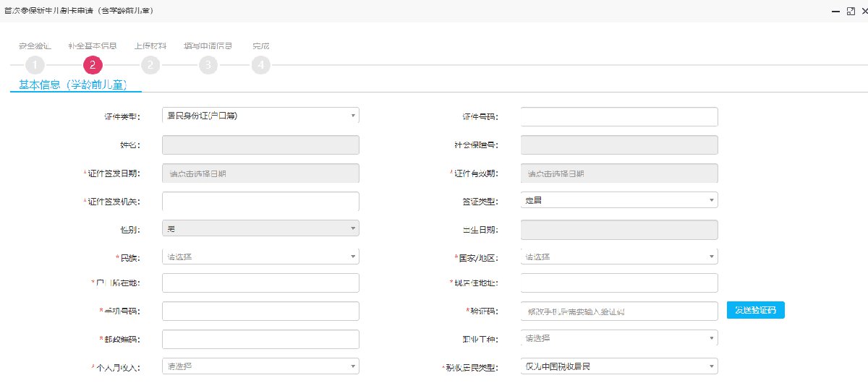Switch to the 基本信息（学龄前儿童）tab

(73, 85)
